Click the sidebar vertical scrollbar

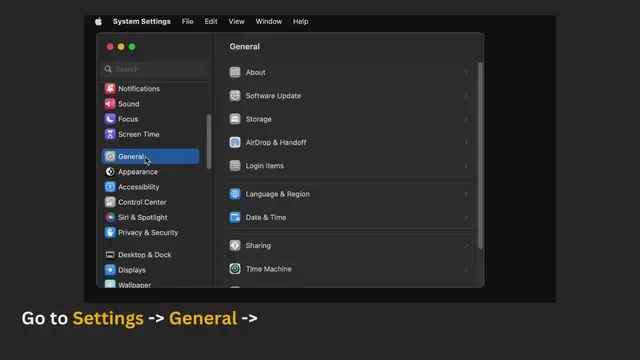tap(209, 141)
